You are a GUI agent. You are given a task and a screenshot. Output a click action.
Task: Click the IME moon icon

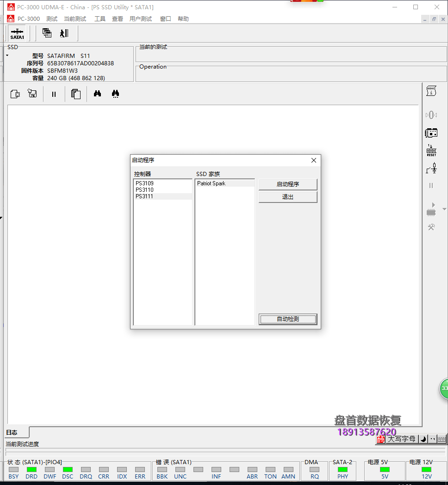coord(423,439)
